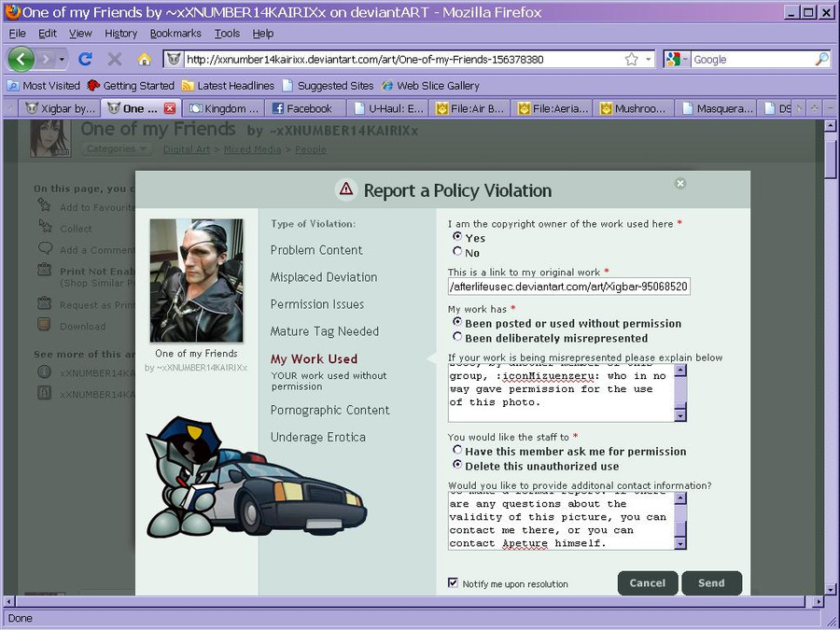Image resolution: width=840 pixels, height=630 pixels.
Task: Open Most Visited bookmarks folder
Action: (x=43, y=85)
